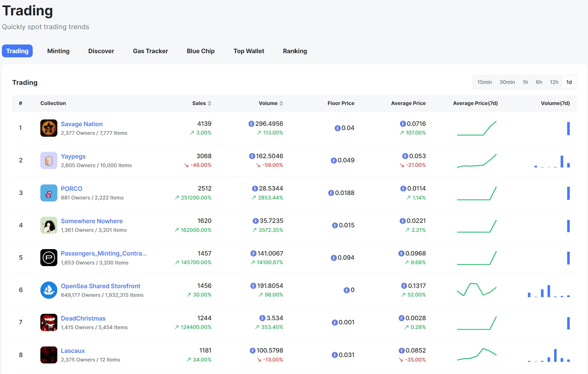Sort the table by Volume column
The width and height of the screenshot is (588, 374).
point(271,103)
